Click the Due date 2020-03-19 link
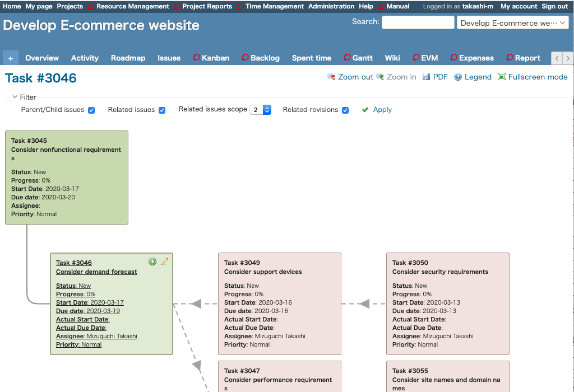Viewport: 574px width, 392px height. click(x=88, y=311)
